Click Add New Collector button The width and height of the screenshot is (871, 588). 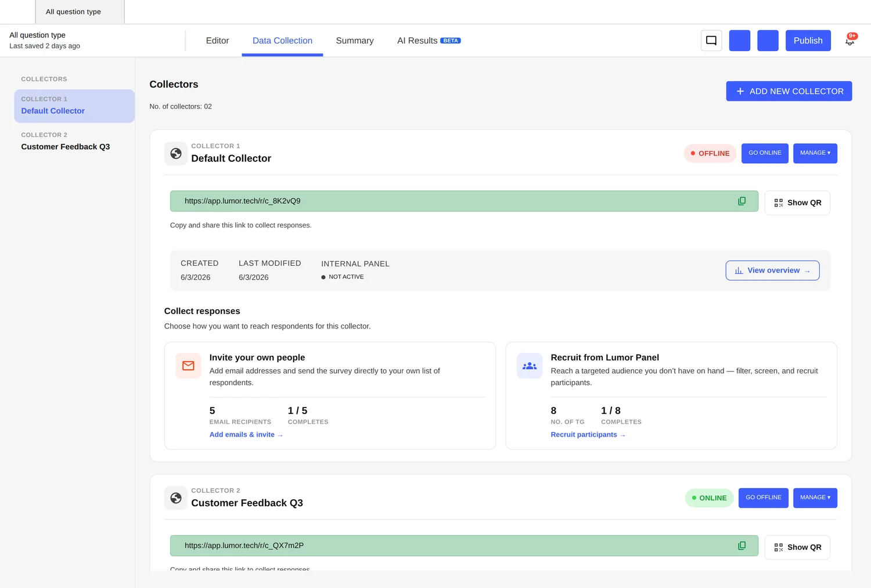click(789, 91)
